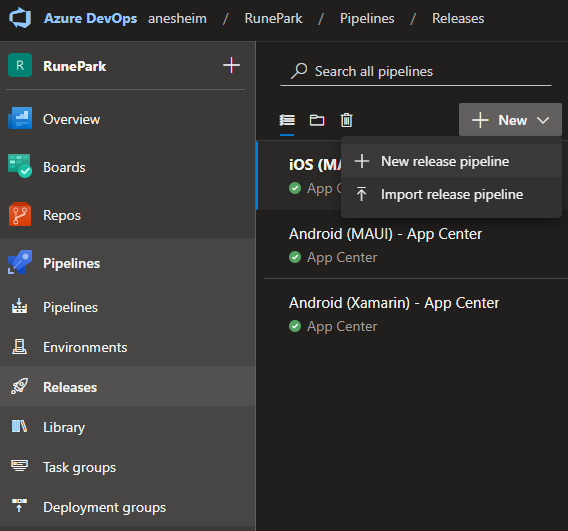Choose Import release pipeline option

tap(451, 195)
